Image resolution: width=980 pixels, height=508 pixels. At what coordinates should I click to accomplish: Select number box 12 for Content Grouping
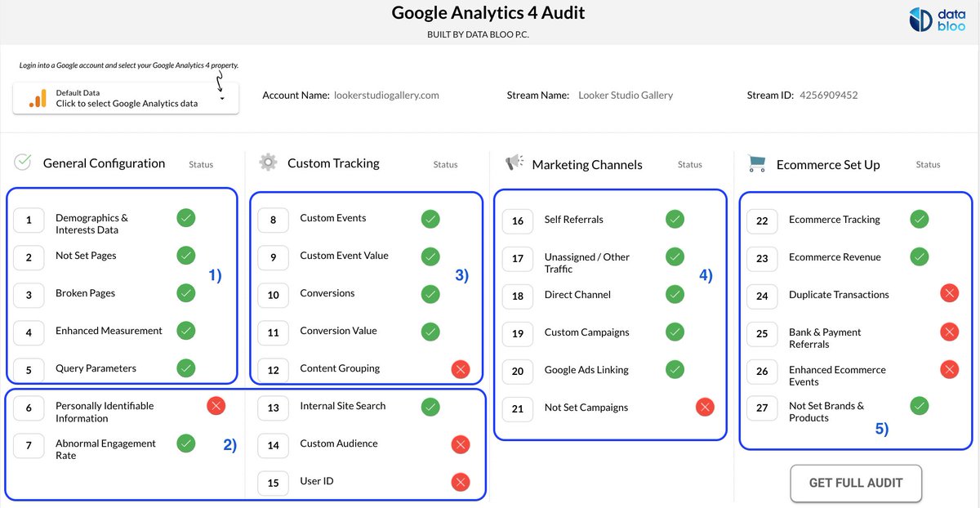tap(273, 370)
